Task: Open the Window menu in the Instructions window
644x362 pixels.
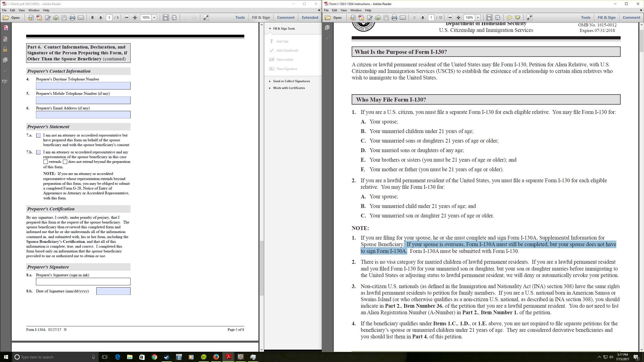Action: tap(356, 10)
